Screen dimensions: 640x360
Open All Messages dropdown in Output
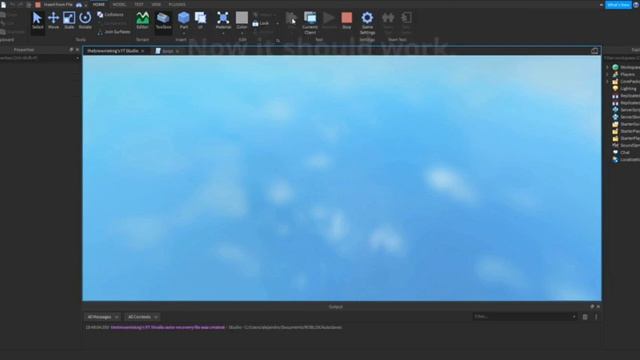(x=102, y=317)
